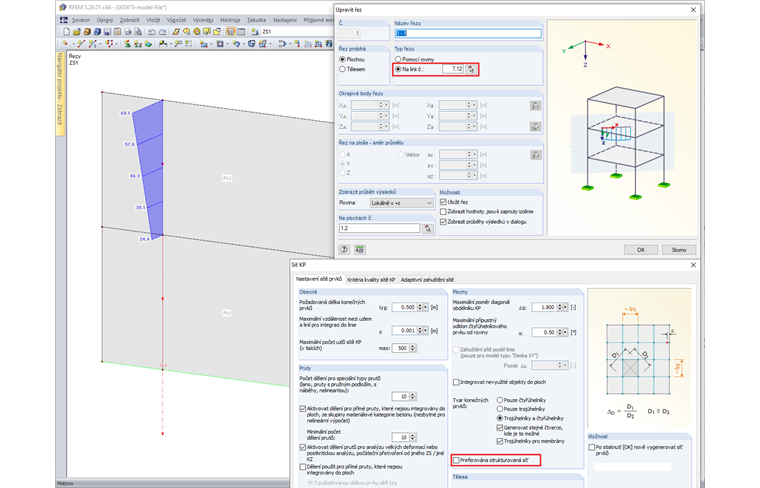Viewport: 760px width, 488px height.
Task: Click the stepper of the 0.500 lFE field
Action: [x=420, y=307]
